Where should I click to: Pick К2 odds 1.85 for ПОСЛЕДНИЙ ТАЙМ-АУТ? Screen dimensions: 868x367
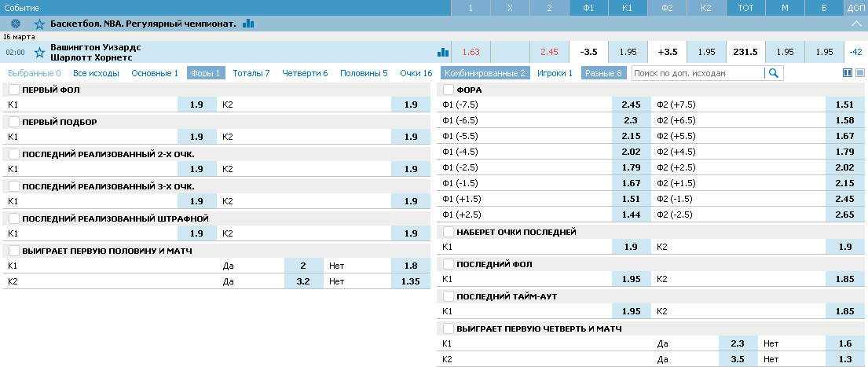point(844,312)
